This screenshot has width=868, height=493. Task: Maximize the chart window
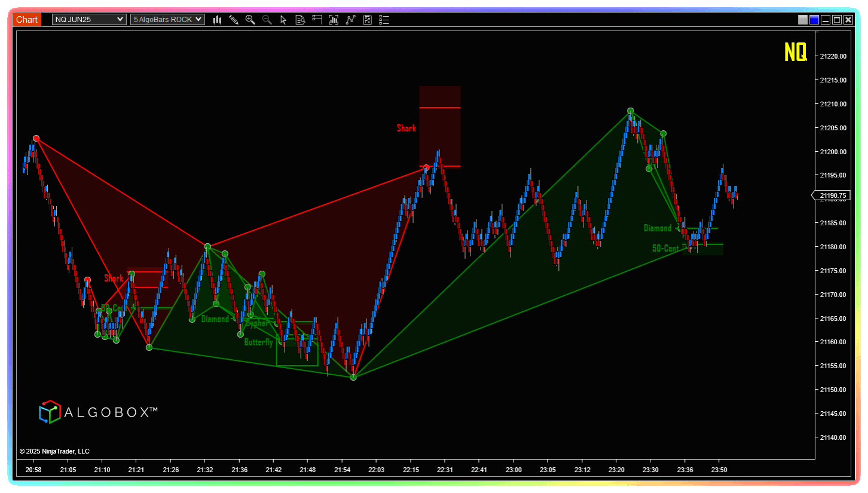point(837,20)
